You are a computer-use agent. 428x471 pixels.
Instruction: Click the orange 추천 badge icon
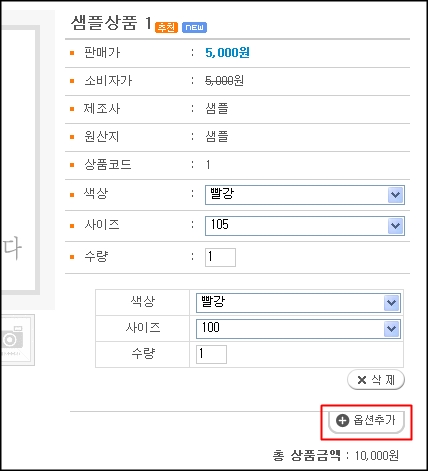coord(166,27)
